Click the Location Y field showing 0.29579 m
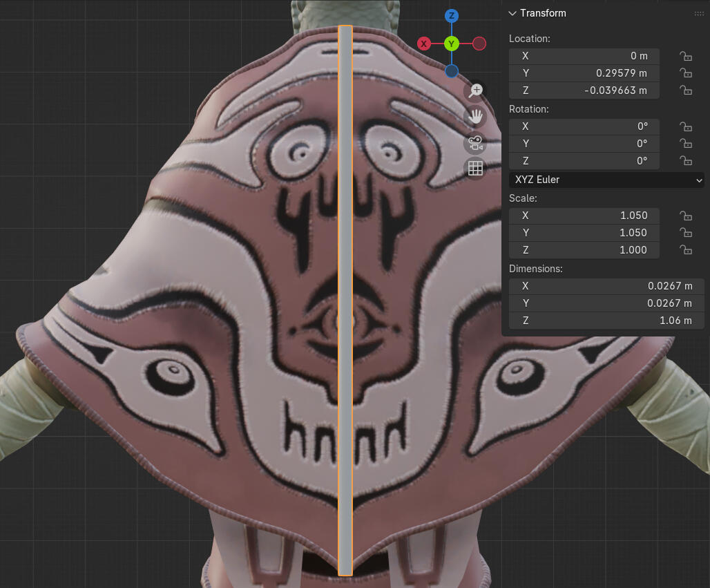The width and height of the screenshot is (710, 588). click(584, 73)
